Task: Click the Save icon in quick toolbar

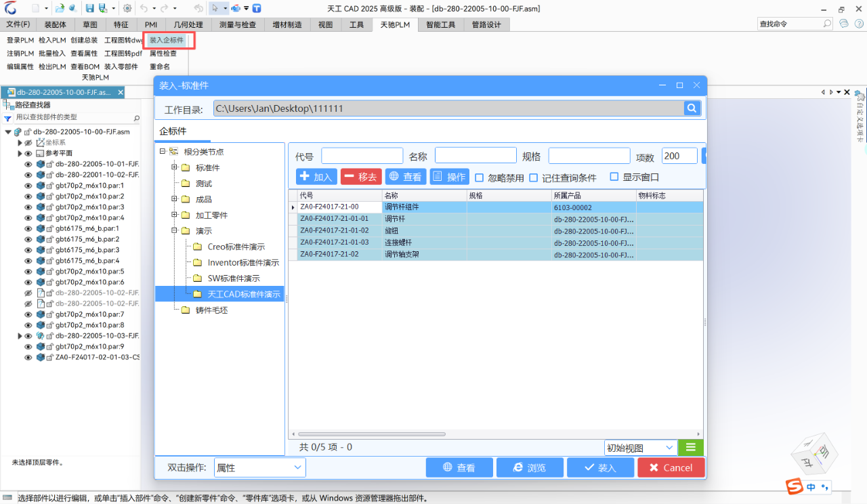Action: [x=89, y=8]
